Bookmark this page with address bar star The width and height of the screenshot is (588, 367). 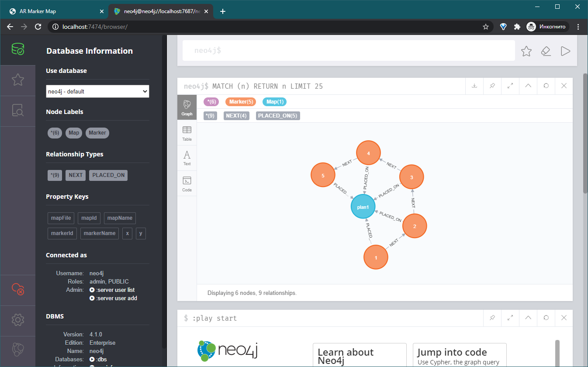pyautogui.click(x=485, y=27)
